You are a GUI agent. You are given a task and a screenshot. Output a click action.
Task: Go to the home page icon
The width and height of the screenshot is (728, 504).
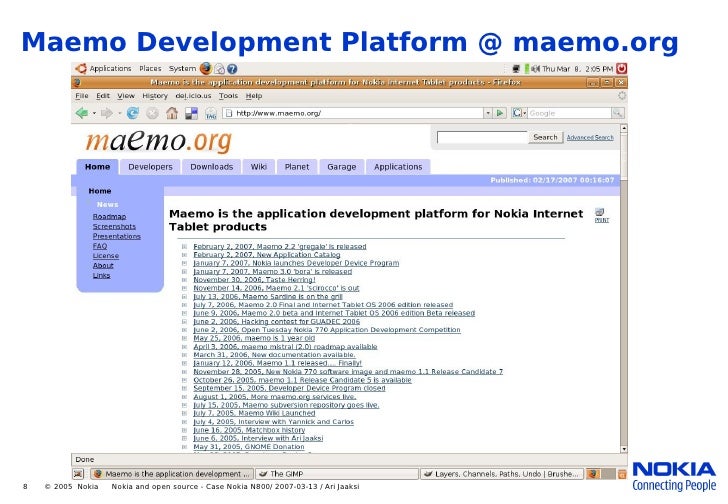coord(172,113)
